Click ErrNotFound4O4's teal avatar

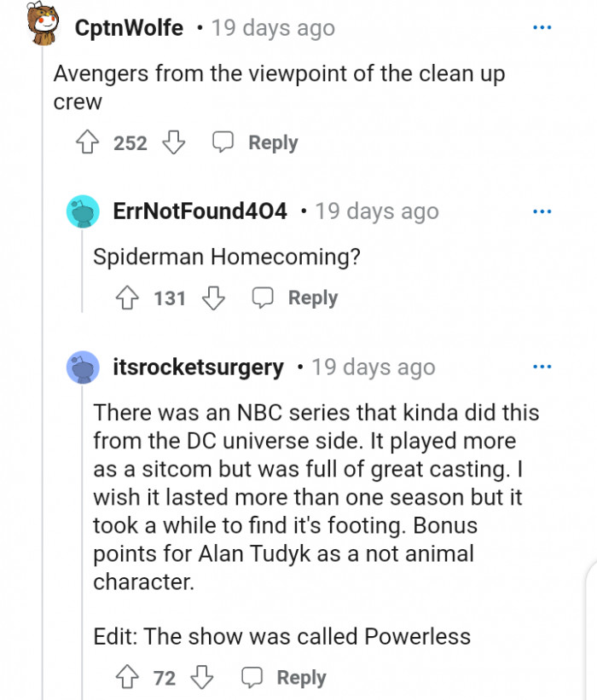coord(83,211)
